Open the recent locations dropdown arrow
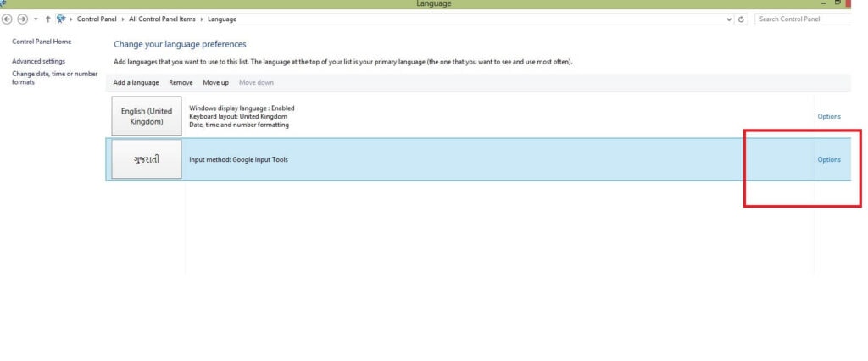868x361 pixels. coord(36,19)
